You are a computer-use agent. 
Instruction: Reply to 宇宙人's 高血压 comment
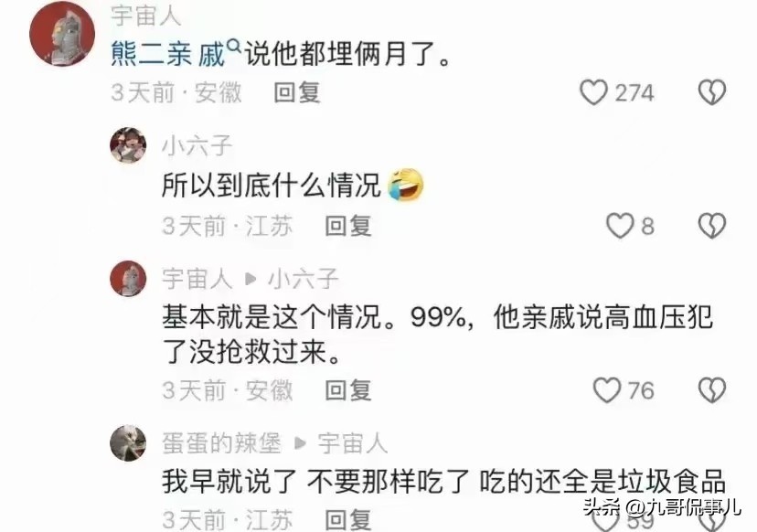pos(348,390)
